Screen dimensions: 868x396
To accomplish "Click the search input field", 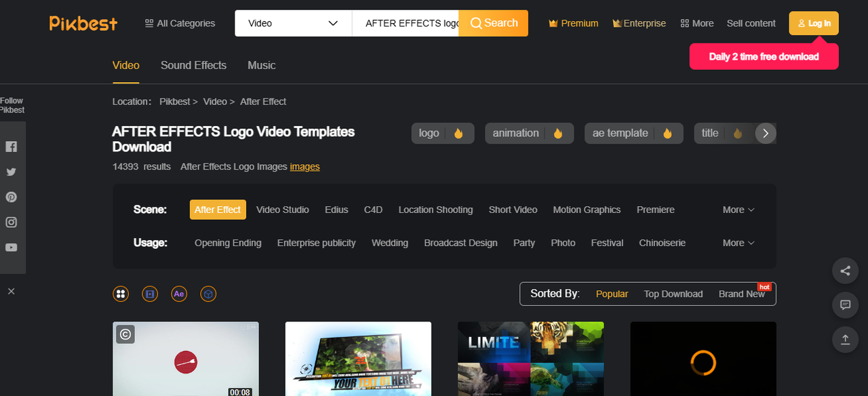I will [x=406, y=23].
